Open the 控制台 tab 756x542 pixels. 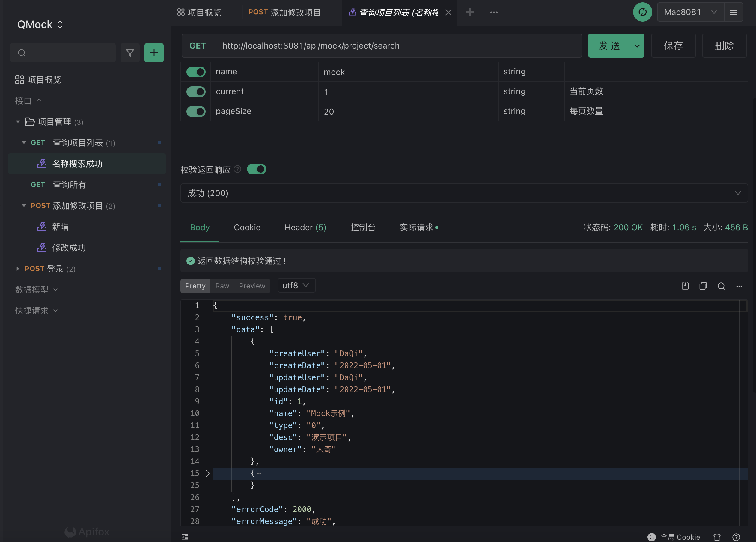tap(363, 227)
